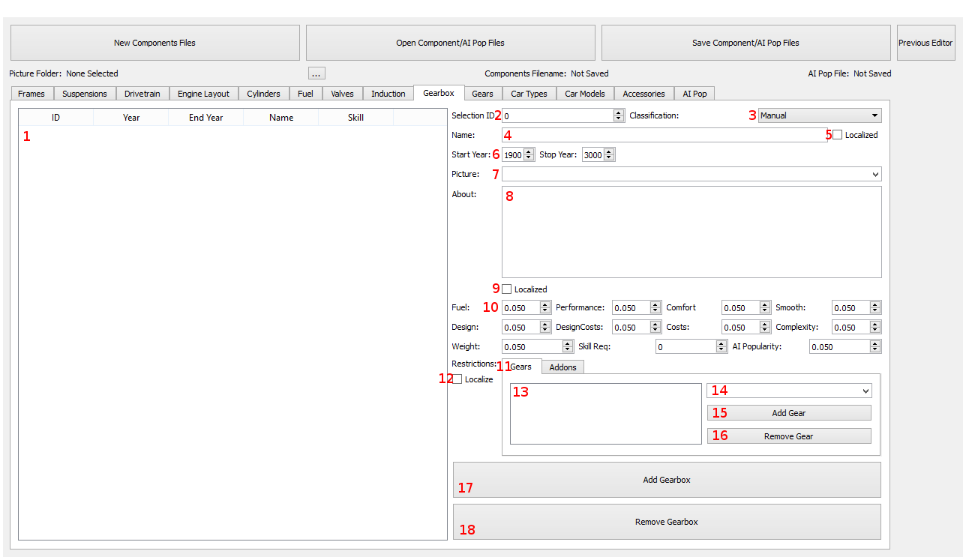Image resolution: width=966 pixels, height=560 pixels.
Task: Click the picture folder browse (...) button
Action: tap(316, 73)
